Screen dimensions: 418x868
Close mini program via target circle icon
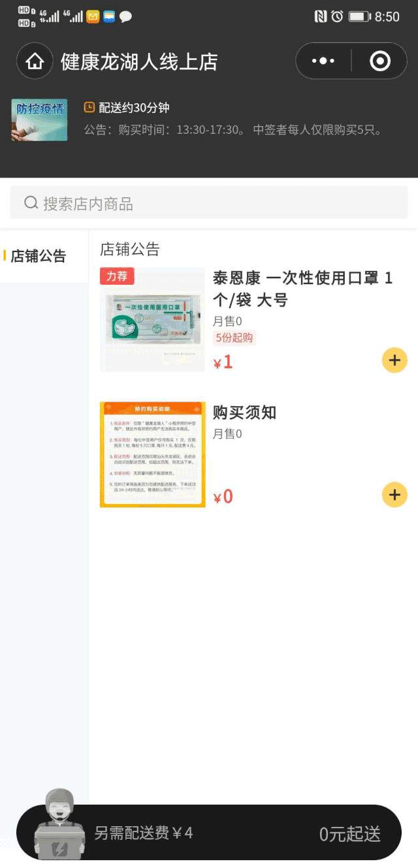click(x=379, y=61)
